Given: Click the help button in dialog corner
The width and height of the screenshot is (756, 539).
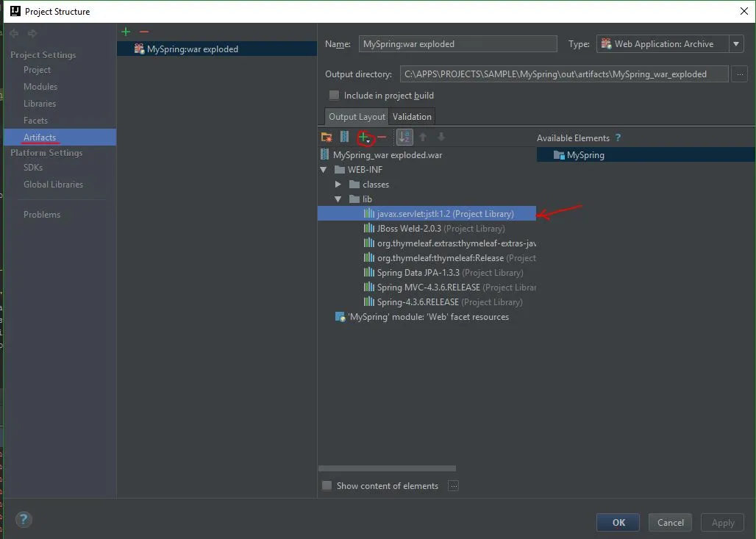Looking at the screenshot, I should [x=24, y=519].
